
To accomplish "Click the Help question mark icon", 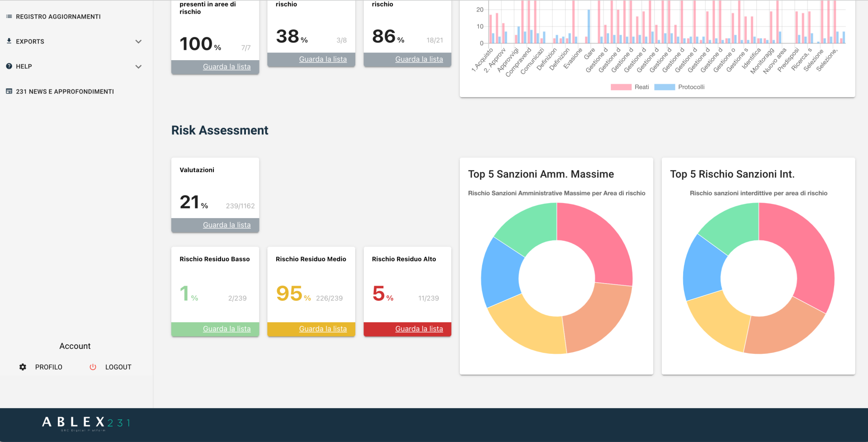I will [9, 66].
